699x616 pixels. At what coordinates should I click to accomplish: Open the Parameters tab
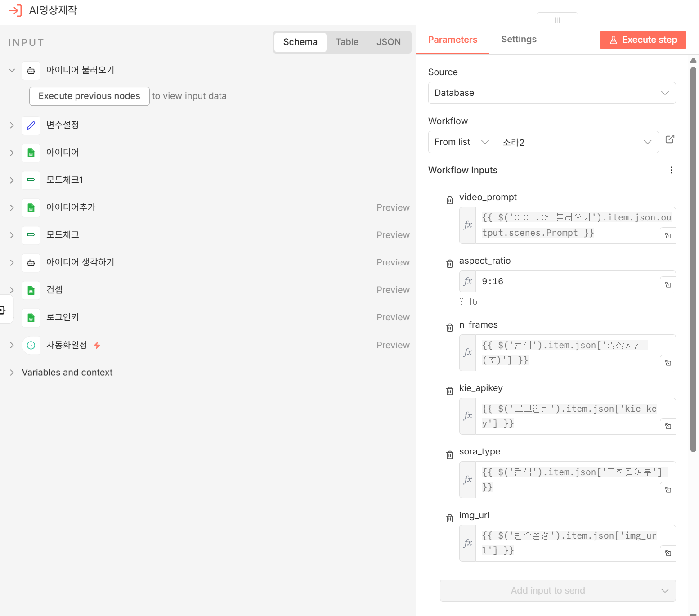[x=453, y=40]
